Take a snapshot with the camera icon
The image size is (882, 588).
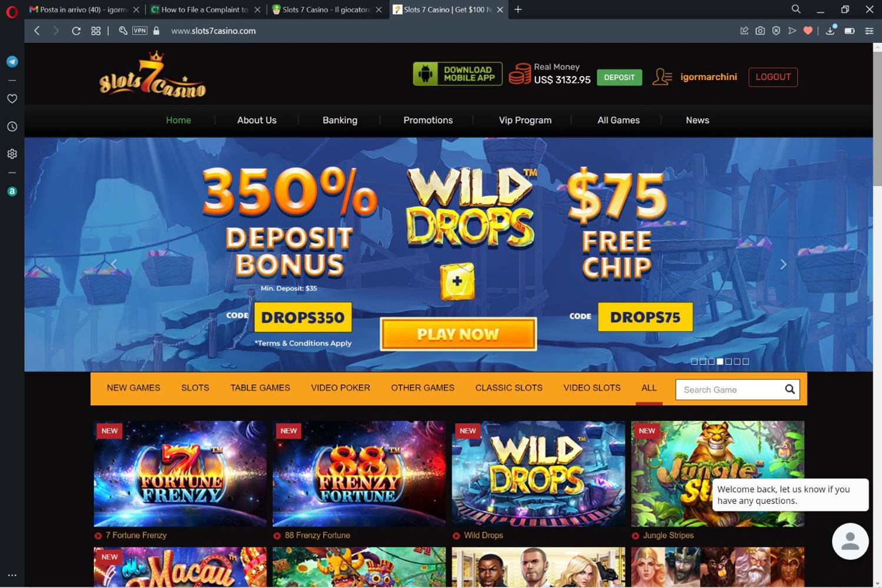click(760, 31)
